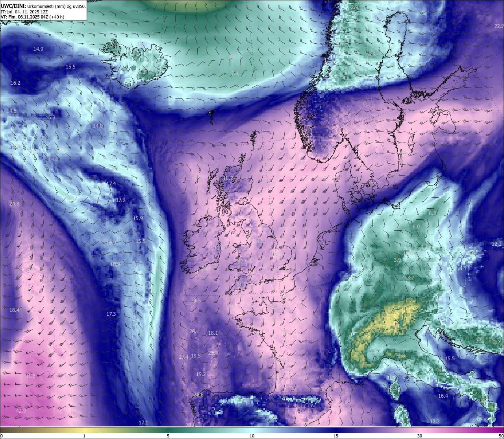
Task: Click the map value 14.5
Action: pos(12,111)
